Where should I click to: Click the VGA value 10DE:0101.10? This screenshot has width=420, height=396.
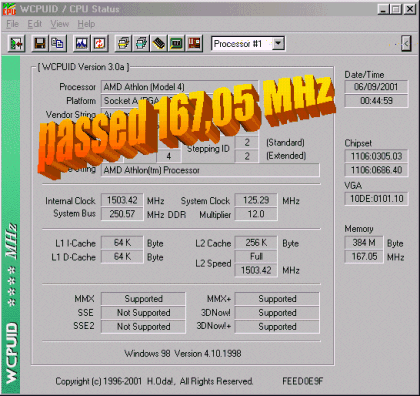coord(376,199)
